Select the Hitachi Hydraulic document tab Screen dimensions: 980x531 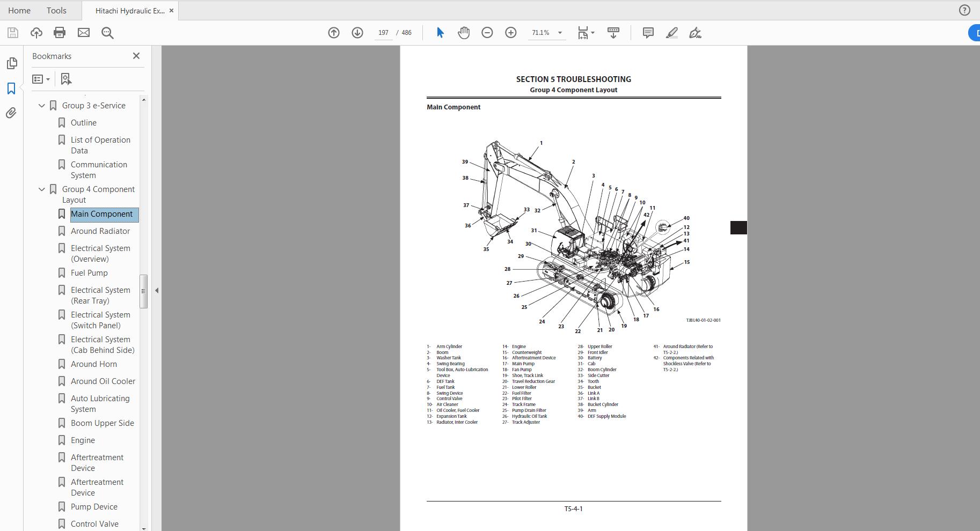[x=130, y=10]
